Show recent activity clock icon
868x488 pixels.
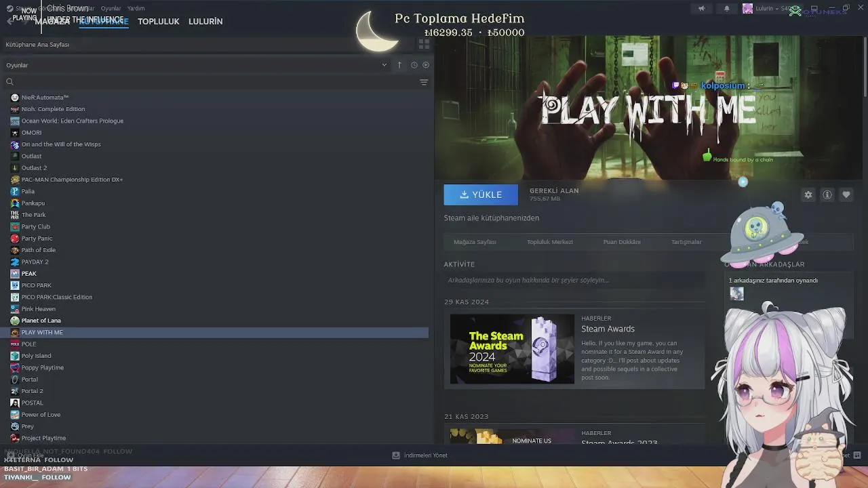[x=414, y=65]
